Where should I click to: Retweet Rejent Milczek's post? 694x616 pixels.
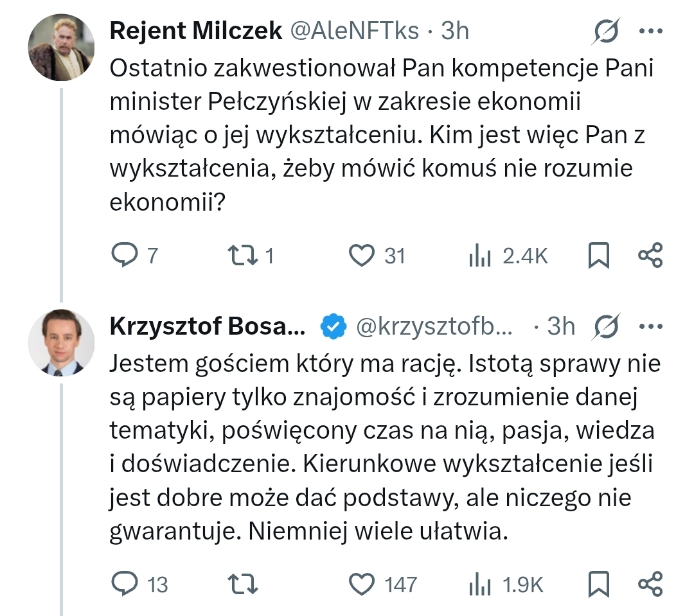(244, 256)
